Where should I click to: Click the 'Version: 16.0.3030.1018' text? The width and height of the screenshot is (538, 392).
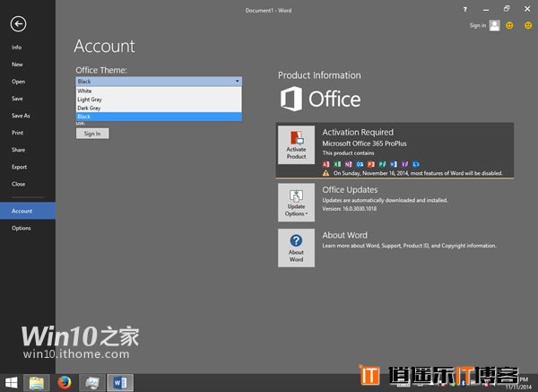pos(350,209)
